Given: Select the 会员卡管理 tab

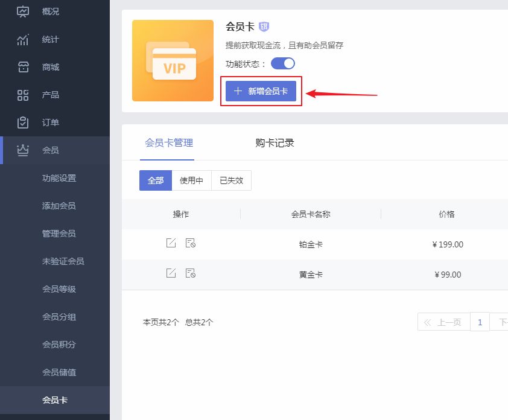Looking at the screenshot, I should pos(169,143).
